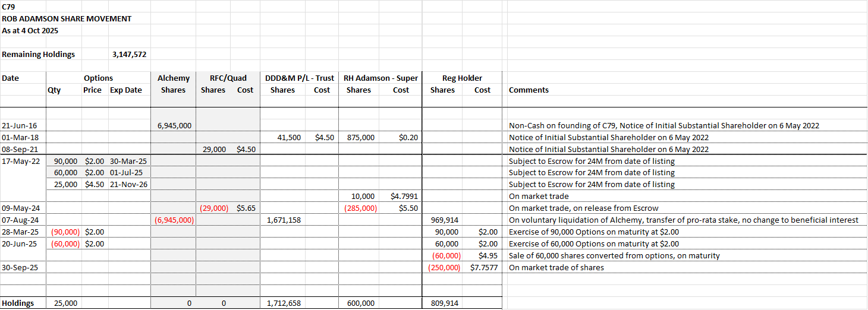
Task: Select the 21-Jun-16 date cell
Action: [20, 126]
